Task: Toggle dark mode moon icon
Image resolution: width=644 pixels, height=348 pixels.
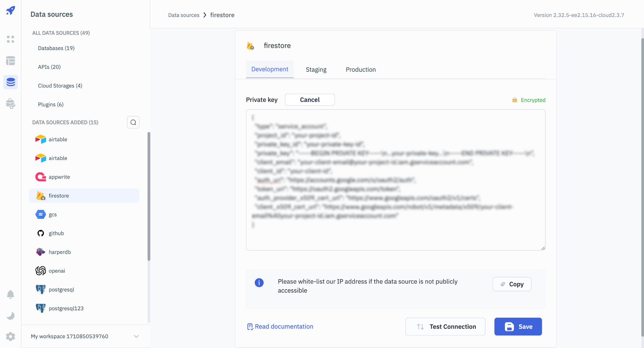Action: (11, 316)
